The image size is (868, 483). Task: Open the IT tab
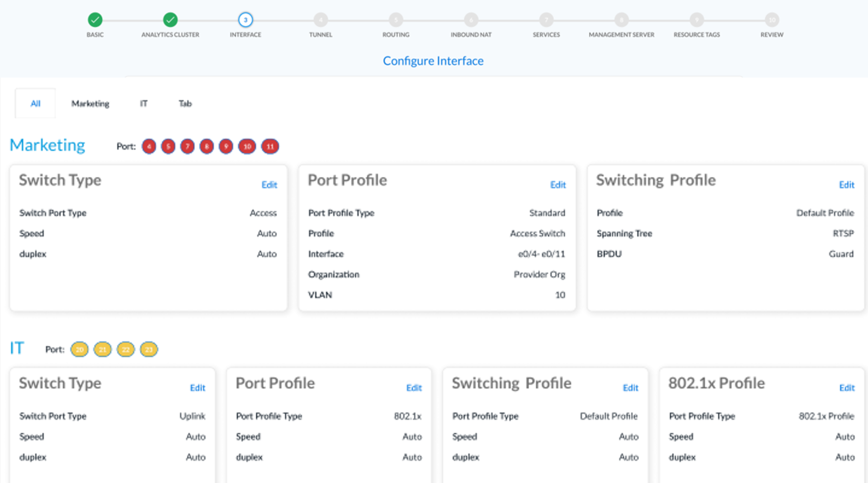tap(143, 103)
